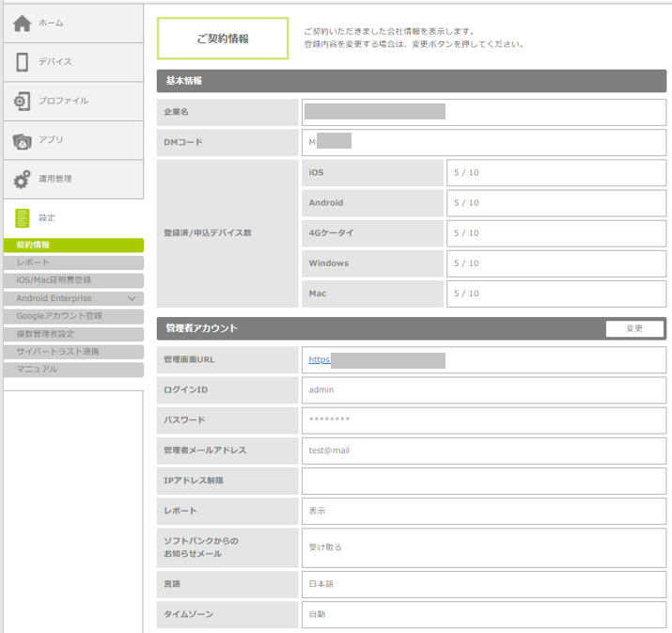Click the Home house icon
The image size is (672, 633).
coord(23,23)
